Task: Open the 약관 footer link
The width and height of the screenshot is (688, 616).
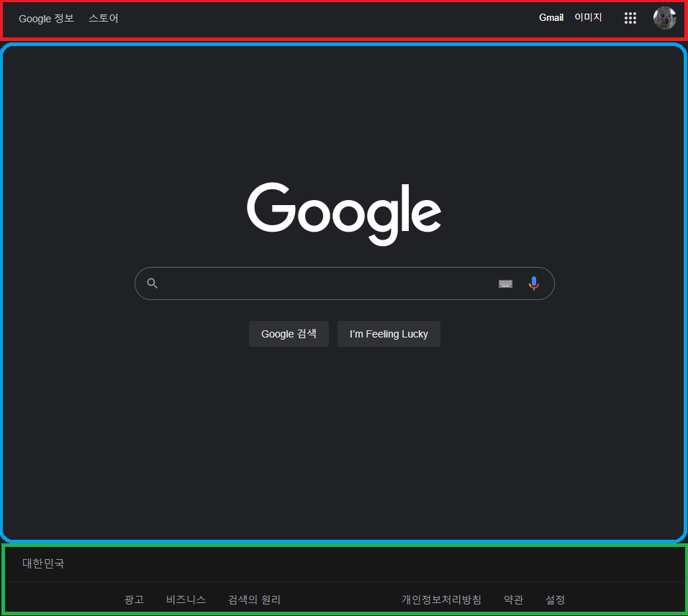Action: (513, 599)
